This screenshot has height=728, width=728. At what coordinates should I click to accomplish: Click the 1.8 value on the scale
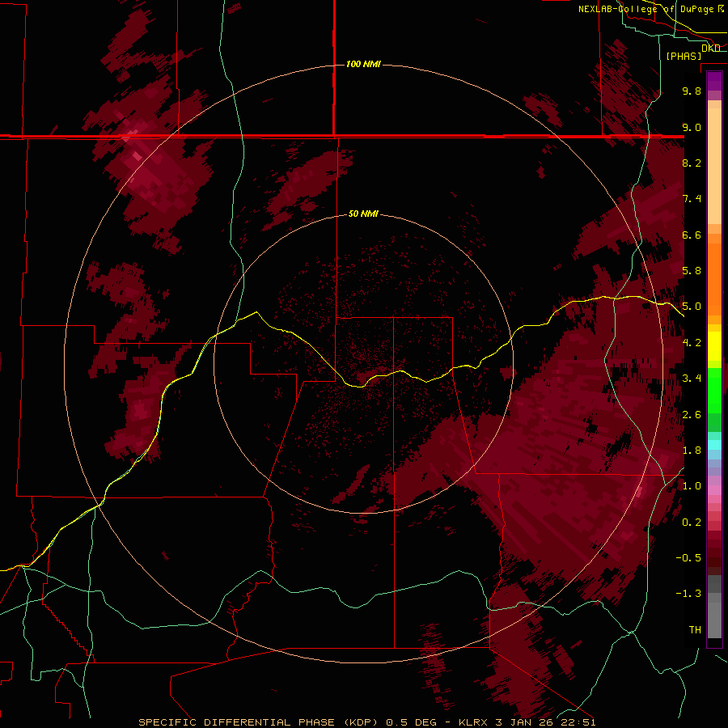pyautogui.click(x=692, y=451)
